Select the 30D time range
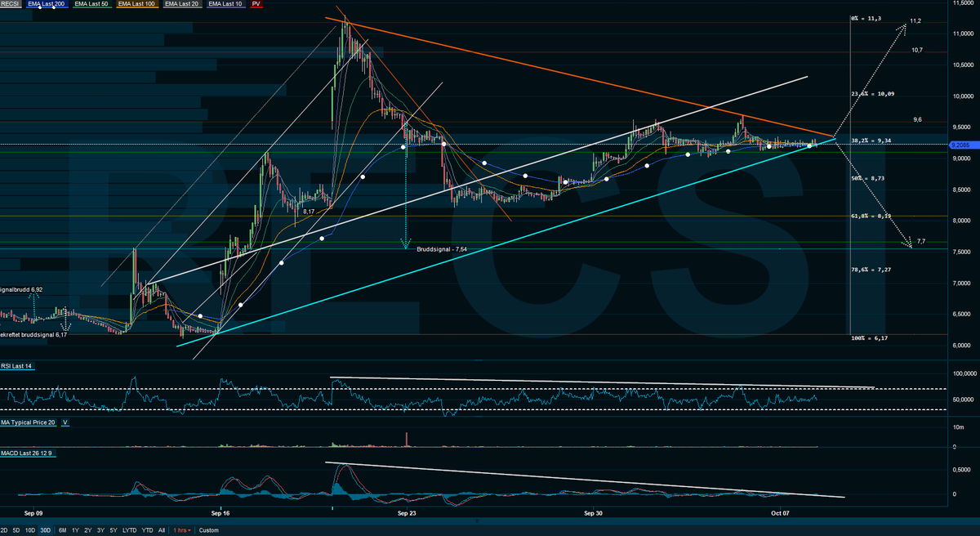Viewport: 980px width, 536px height. [45, 530]
